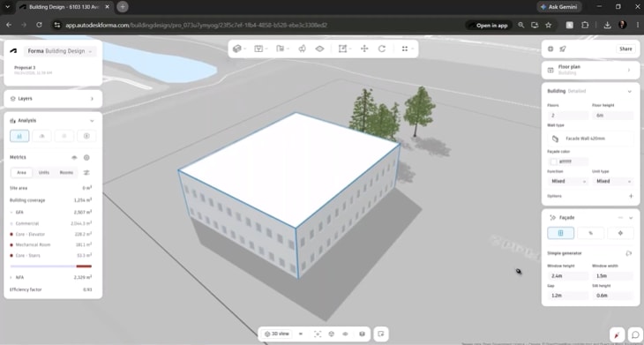Click the frame icon left of the rocket

tap(550, 49)
